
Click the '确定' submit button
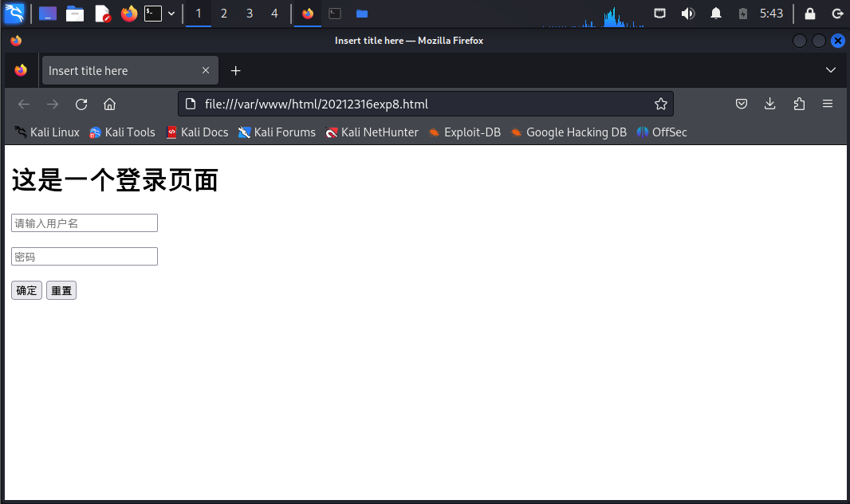(26, 290)
